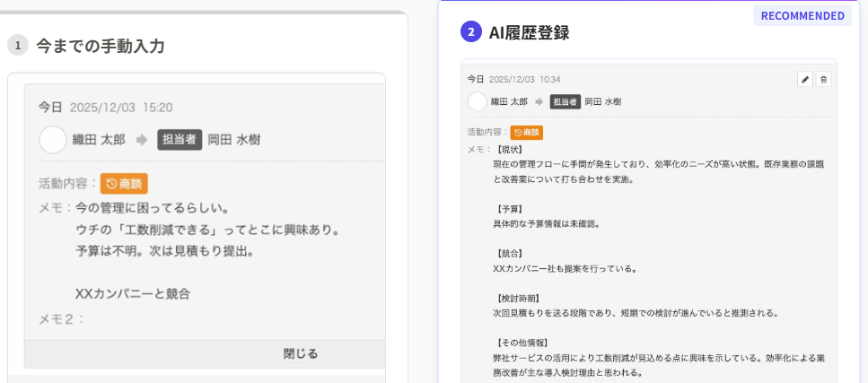Click the avatar circle in the manual input card
This screenshot has height=383, width=868.
coord(53,139)
